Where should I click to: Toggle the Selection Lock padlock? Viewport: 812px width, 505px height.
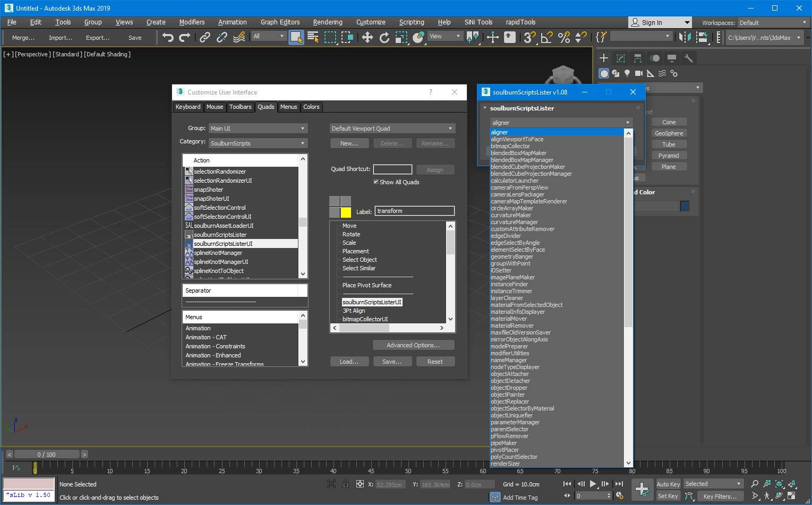coord(346,484)
